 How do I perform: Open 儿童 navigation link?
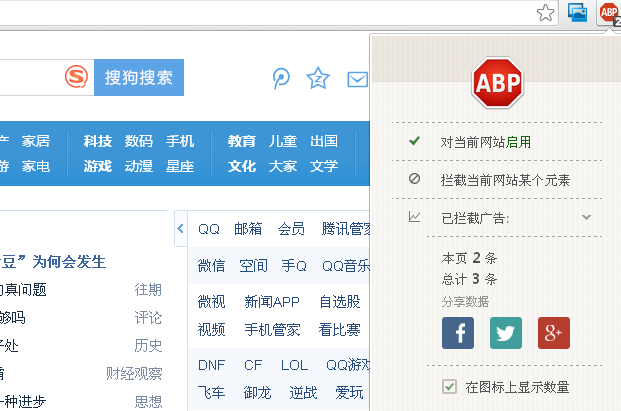click(283, 141)
